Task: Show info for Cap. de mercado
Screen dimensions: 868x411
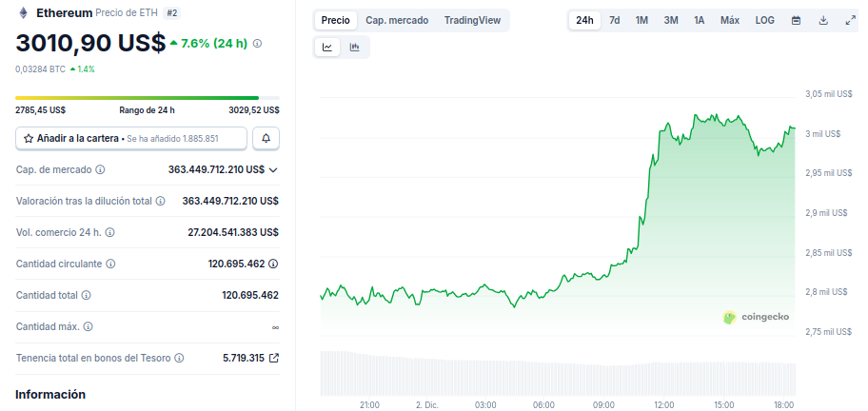Action: tap(101, 169)
